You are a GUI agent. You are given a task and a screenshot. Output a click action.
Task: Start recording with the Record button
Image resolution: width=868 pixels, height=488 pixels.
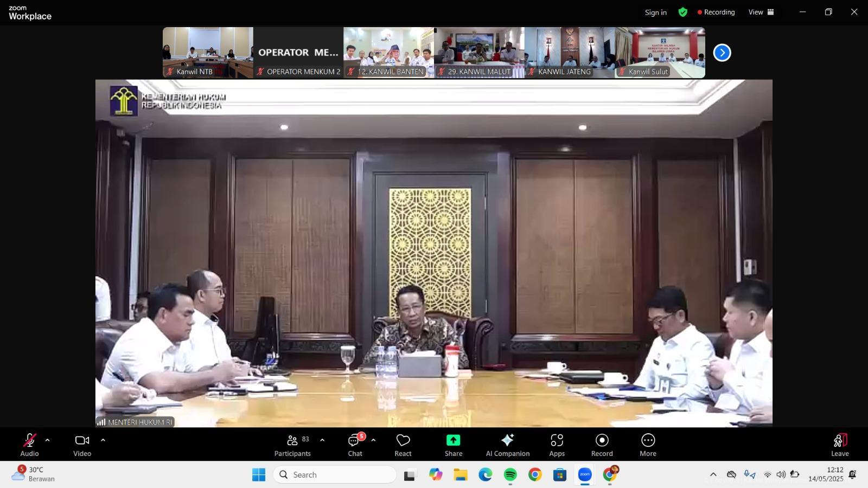[602, 445]
